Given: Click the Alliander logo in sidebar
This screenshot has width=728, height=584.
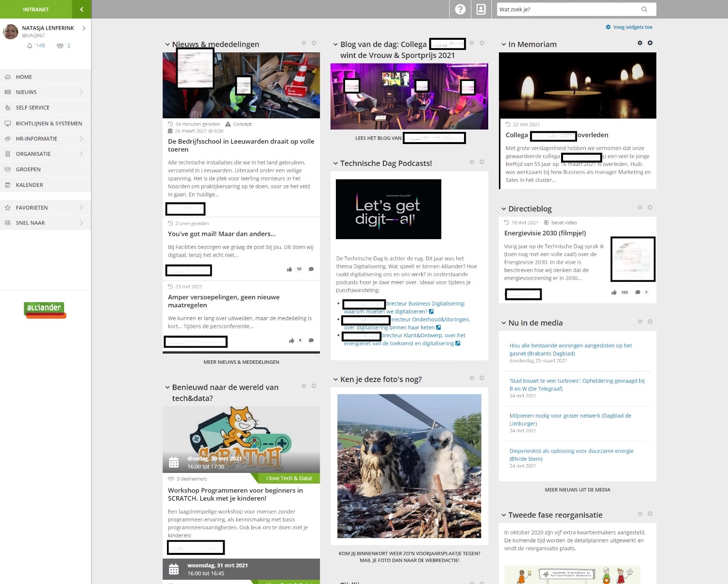Looking at the screenshot, I should click(x=45, y=310).
